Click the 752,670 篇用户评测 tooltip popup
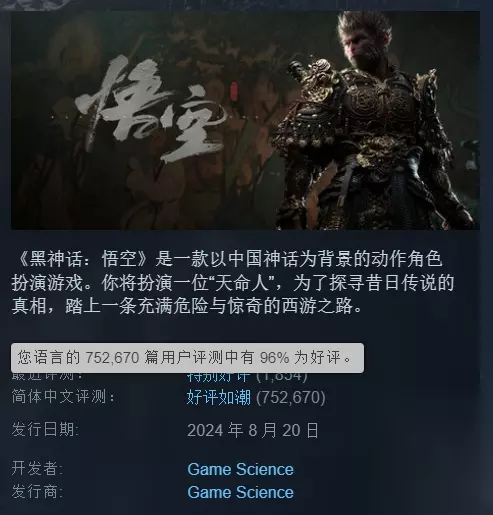This screenshot has height=515, width=493. (187, 358)
